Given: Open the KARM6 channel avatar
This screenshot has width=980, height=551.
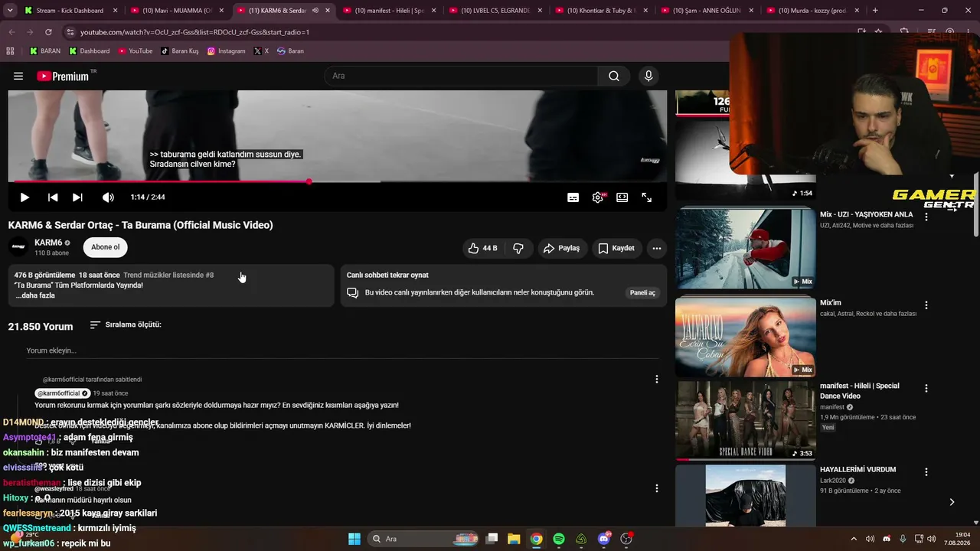Looking at the screenshot, I should pos(18,247).
